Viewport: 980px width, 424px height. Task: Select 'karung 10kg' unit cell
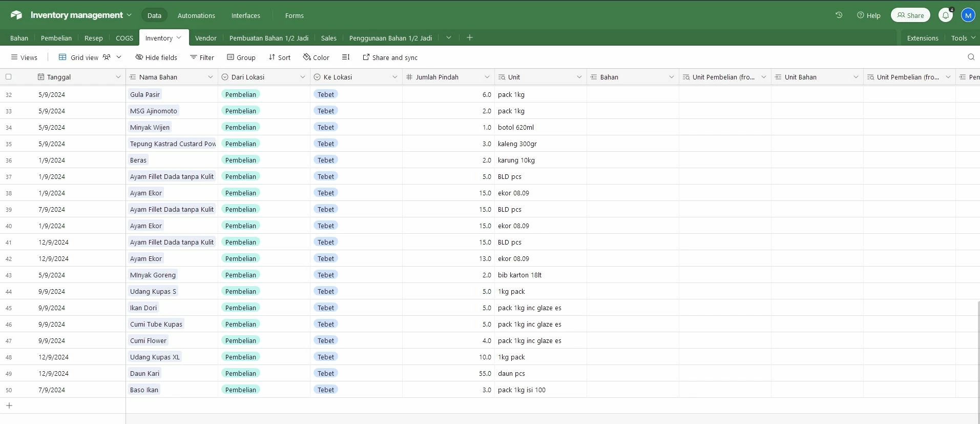[x=540, y=160]
